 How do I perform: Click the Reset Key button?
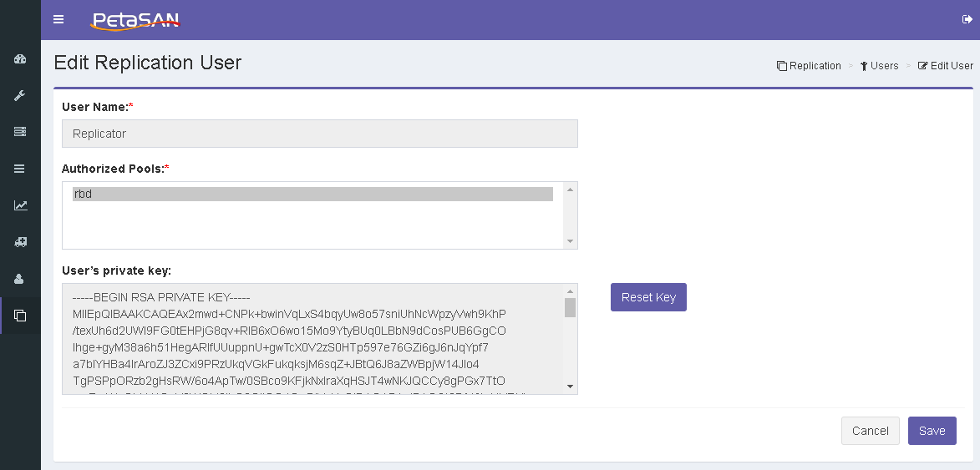pos(648,297)
